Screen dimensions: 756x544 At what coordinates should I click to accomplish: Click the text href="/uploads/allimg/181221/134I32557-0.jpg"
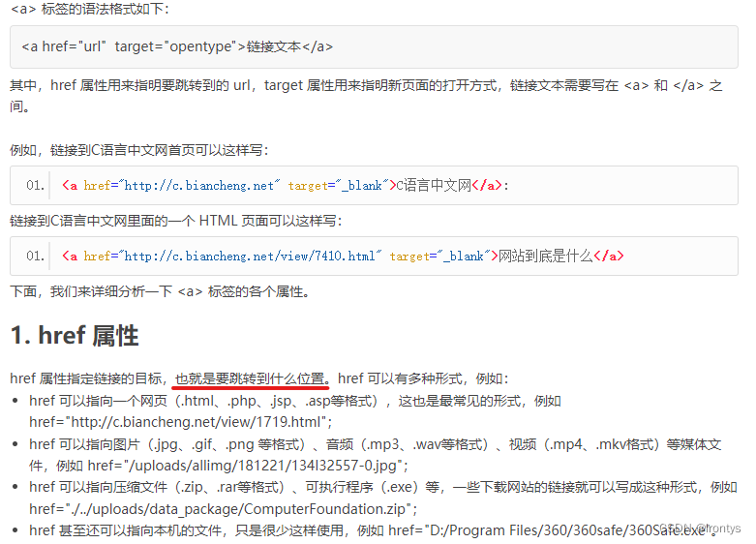(248, 466)
